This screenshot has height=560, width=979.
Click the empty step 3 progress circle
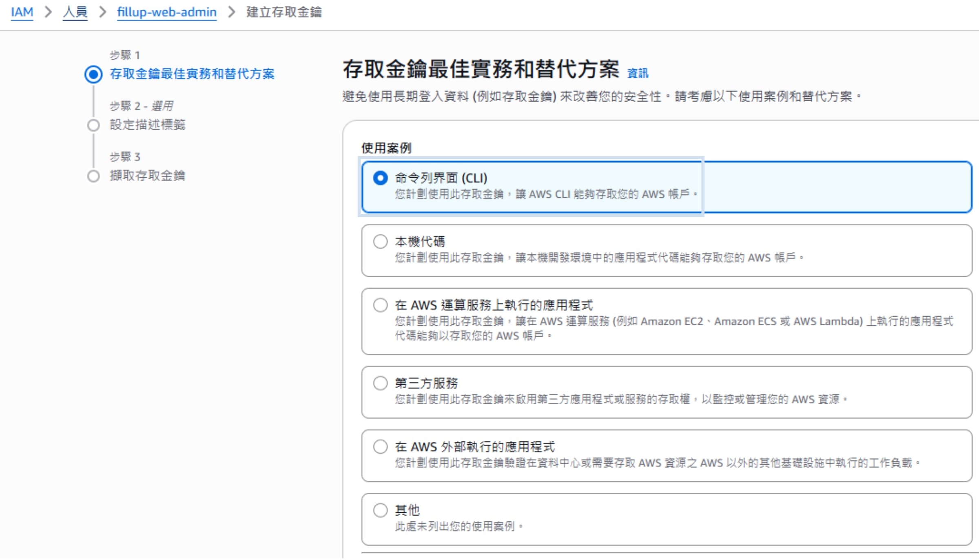(93, 176)
